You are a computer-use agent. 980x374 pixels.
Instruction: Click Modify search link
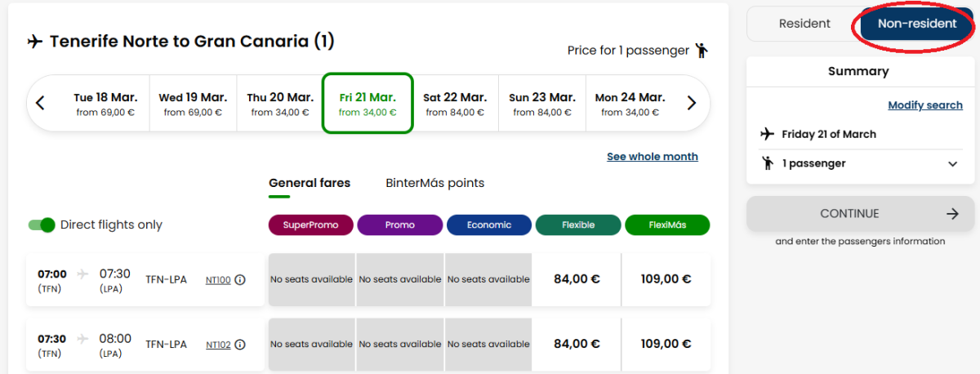point(925,105)
